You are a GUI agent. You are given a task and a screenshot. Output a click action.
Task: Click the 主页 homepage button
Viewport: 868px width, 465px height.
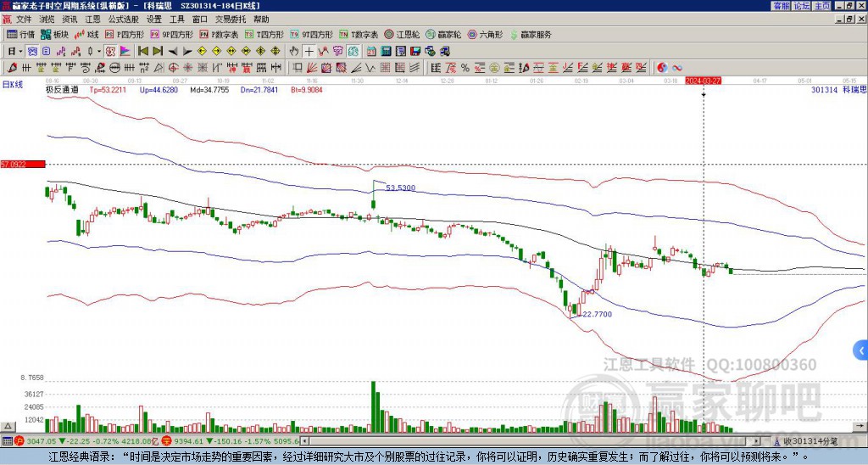[822, 6]
